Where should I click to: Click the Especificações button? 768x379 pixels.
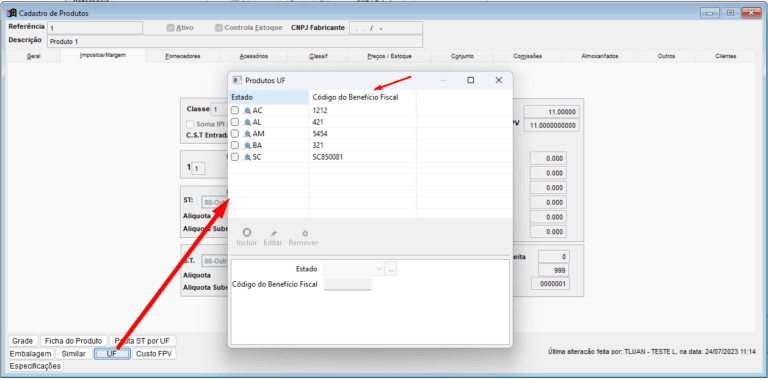[35, 366]
